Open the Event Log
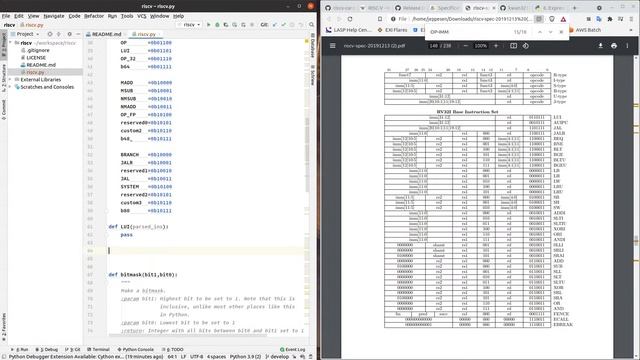 tap(293, 350)
